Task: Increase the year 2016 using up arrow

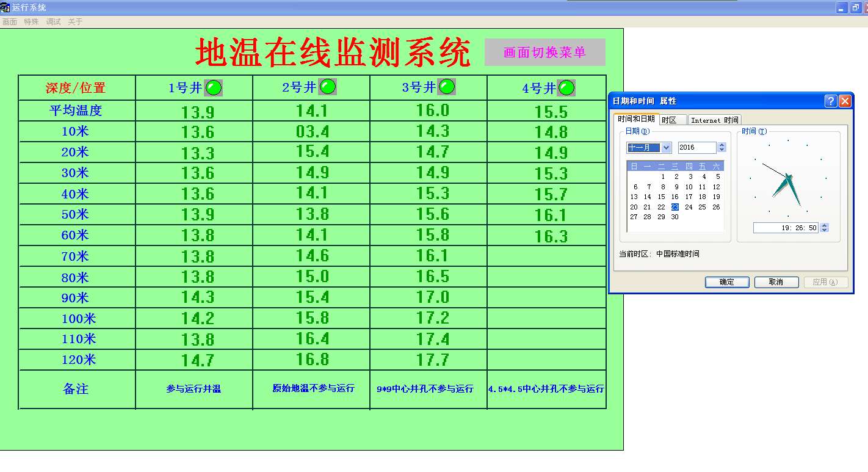Action: [x=722, y=145]
